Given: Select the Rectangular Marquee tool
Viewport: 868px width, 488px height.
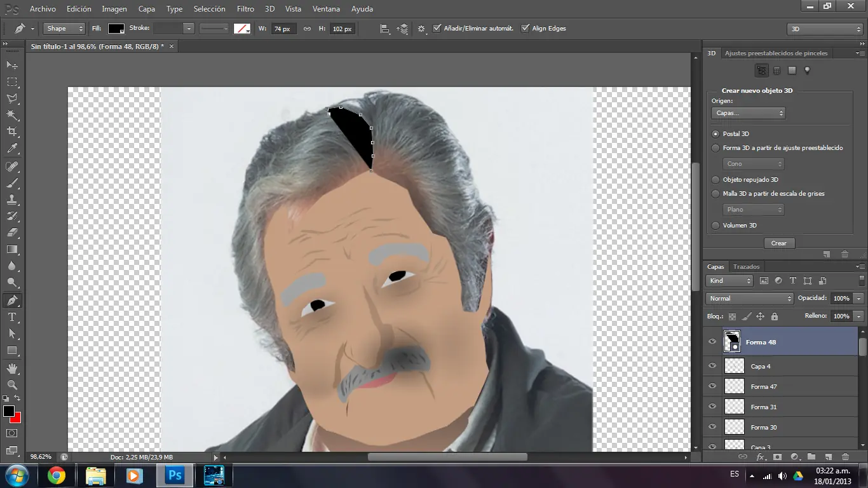Looking at the screenshot, I should [12, 82].
